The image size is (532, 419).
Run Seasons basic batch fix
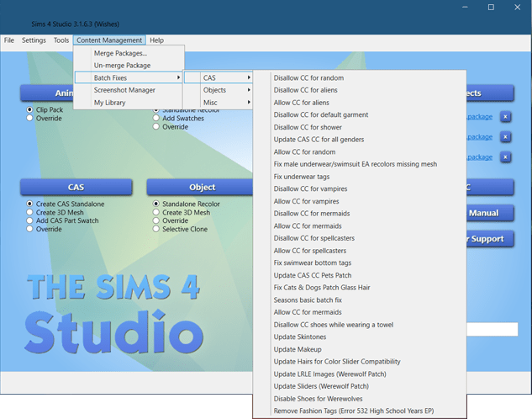360,300
